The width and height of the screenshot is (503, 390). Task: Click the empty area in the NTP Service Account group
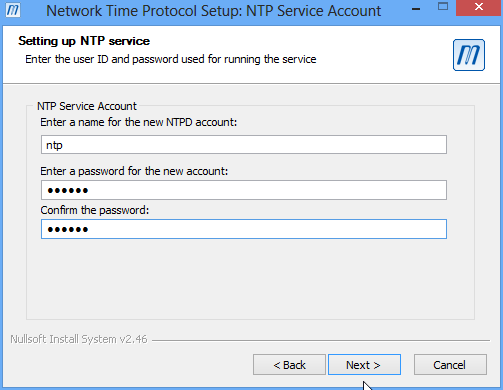250,278
